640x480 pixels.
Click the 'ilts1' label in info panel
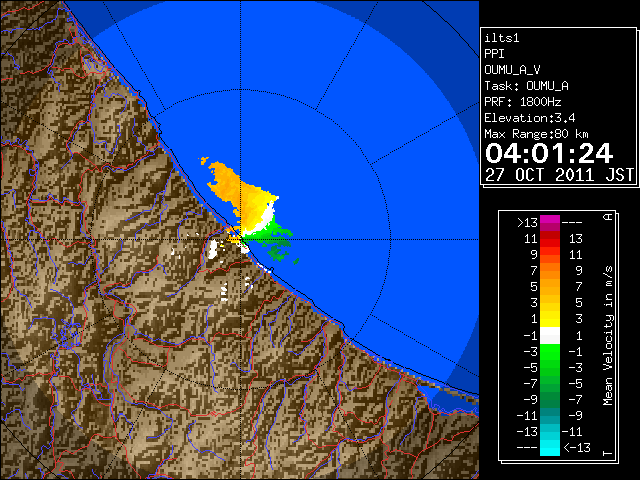pos(502,38)
